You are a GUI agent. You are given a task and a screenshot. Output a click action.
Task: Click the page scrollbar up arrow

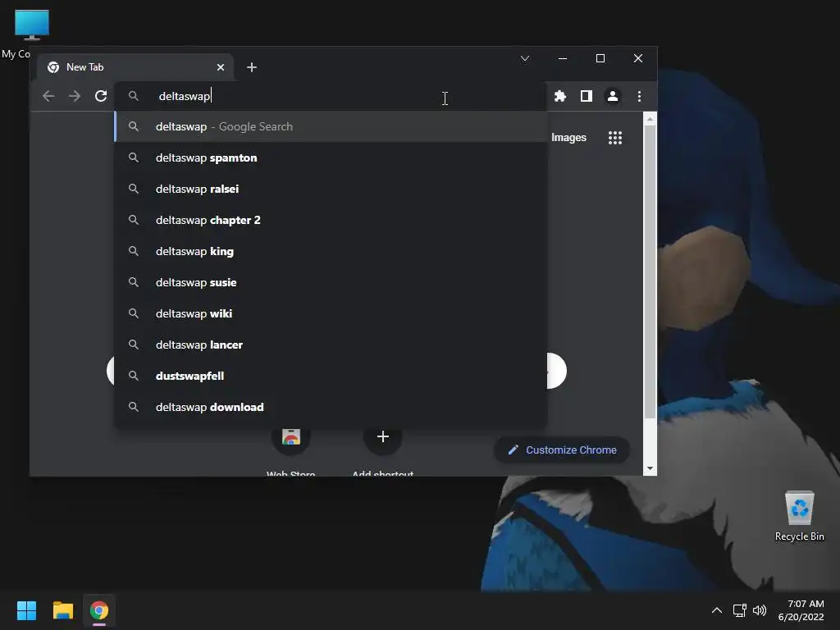click(650, 119)
